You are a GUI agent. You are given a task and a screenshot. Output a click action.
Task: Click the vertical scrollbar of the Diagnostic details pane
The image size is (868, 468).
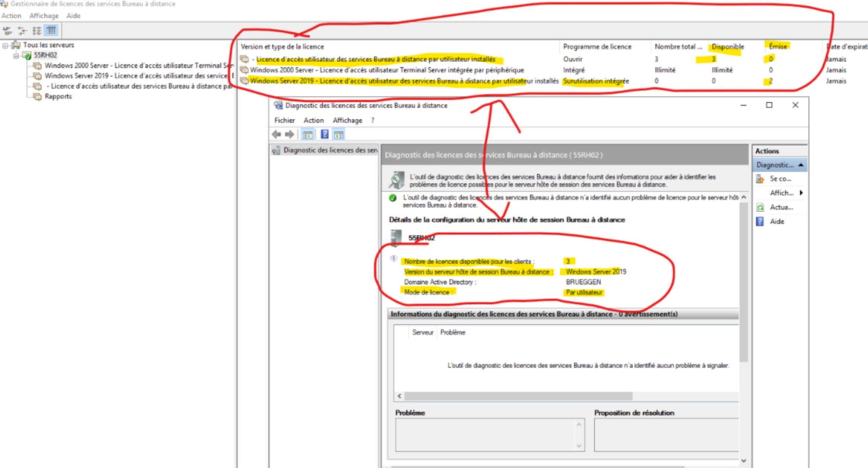pos(743,282)
